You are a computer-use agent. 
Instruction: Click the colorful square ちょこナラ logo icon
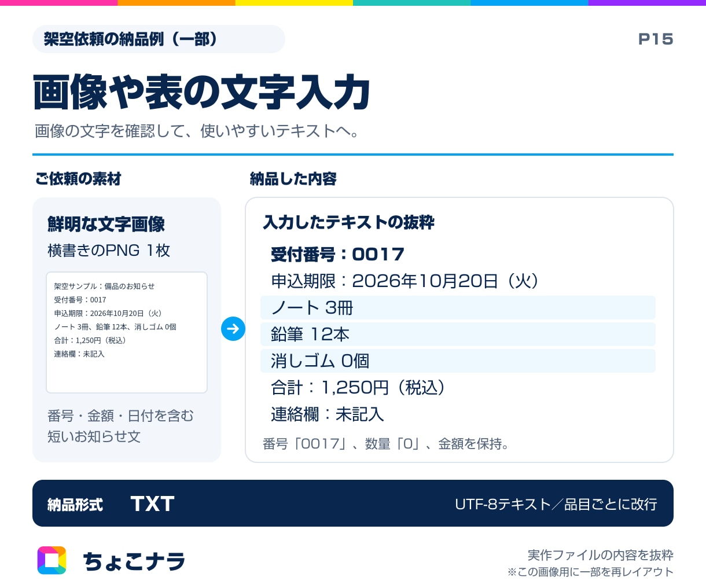pos(52,560)
